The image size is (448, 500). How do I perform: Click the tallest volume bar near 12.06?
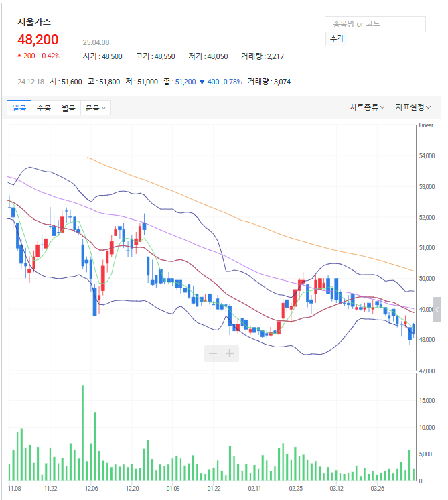pos(83,433)
